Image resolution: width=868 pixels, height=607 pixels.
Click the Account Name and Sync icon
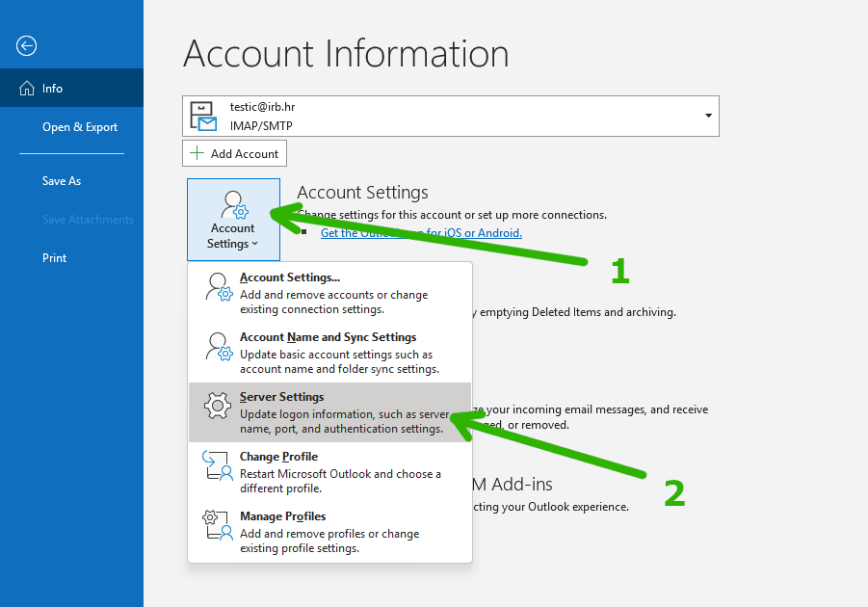click(219, 347)
